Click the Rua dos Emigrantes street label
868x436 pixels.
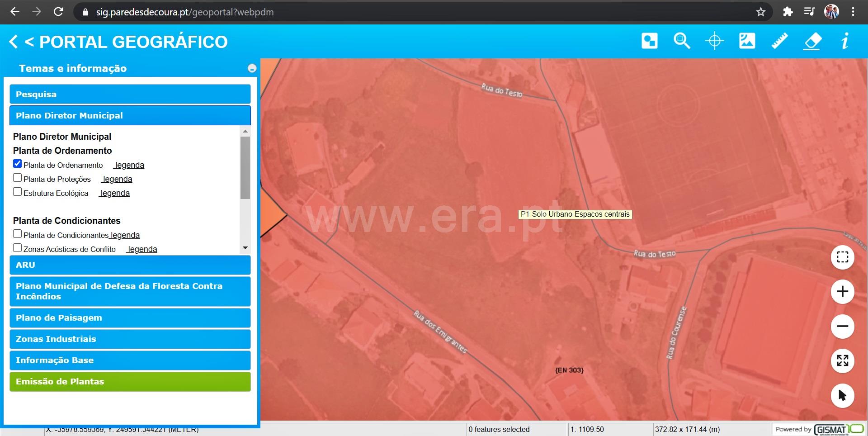[440, 331]
